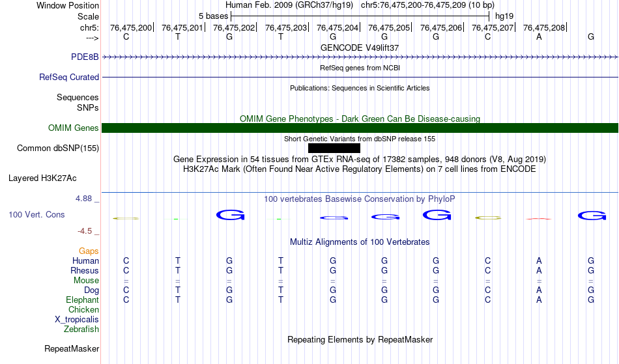Click Publications: Sequences in Scientific Articles title
The width and height of the screenshot is (619, 364).
pyautogui.click(x=360, y=88)
